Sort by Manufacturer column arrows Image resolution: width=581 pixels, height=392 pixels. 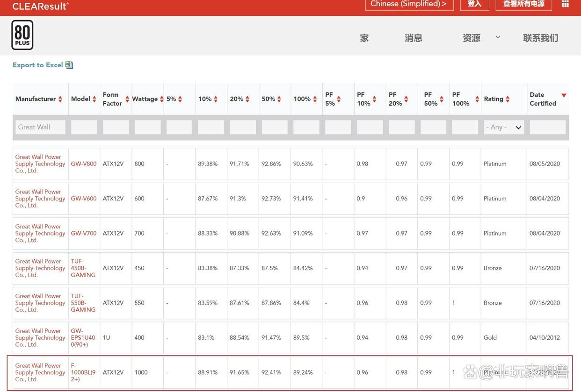coord(60,99)
